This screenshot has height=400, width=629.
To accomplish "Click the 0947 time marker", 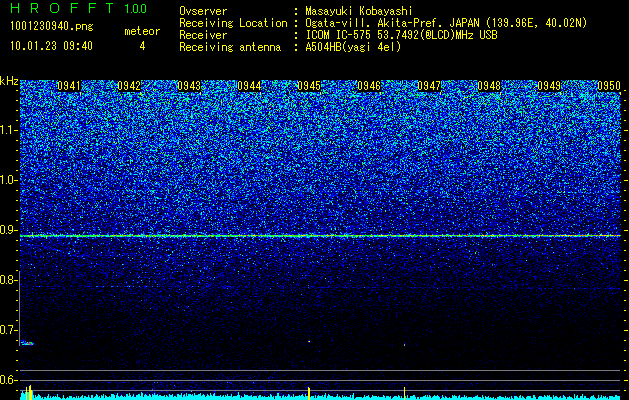I will pyautogui.click(x=429, y=86).
